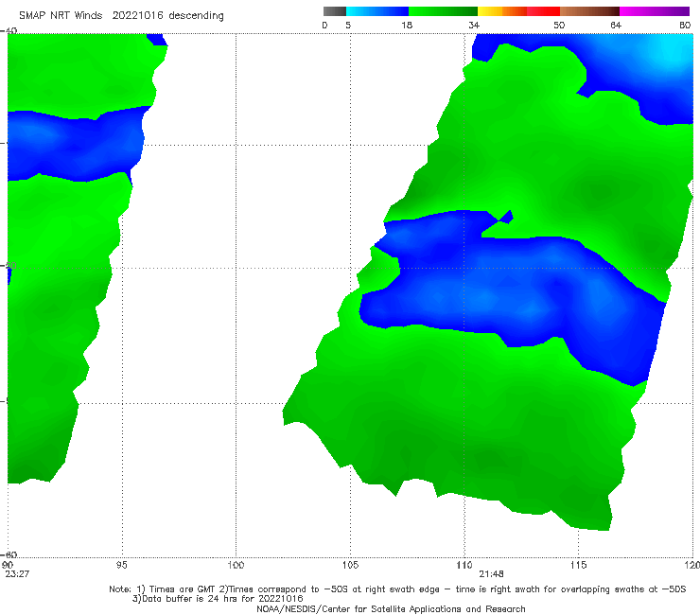Image resolution: width=700 pixels, height=615 pixels.
Task: Click the color scale label '50'
Action: coord(559,26)
